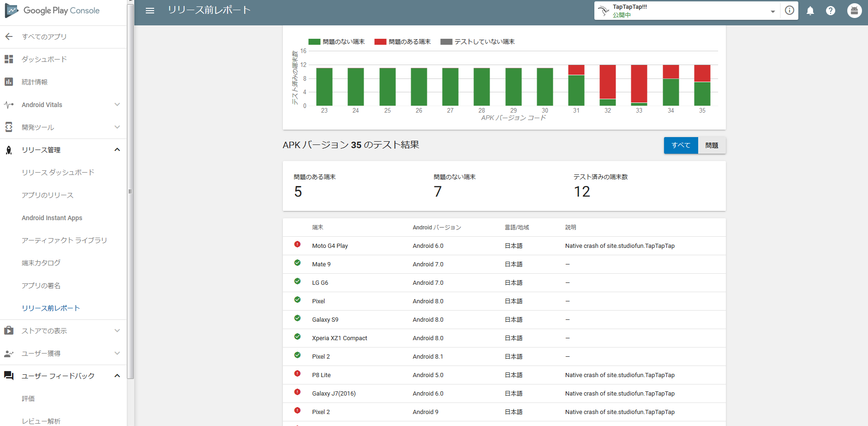Open the Pixel 2 Android 8.1 row

[x=504, y=357]
